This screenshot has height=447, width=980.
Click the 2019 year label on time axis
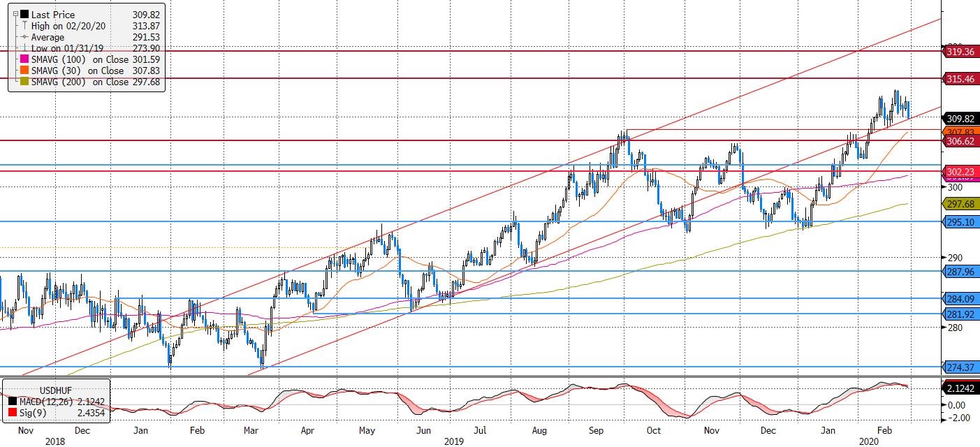tap(454, 441)
